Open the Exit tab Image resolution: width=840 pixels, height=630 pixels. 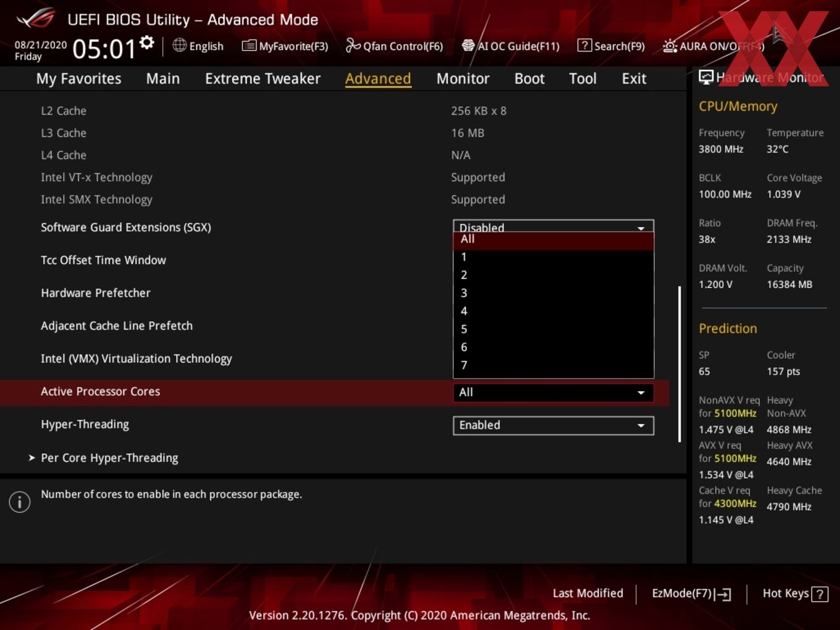(634, 78)
